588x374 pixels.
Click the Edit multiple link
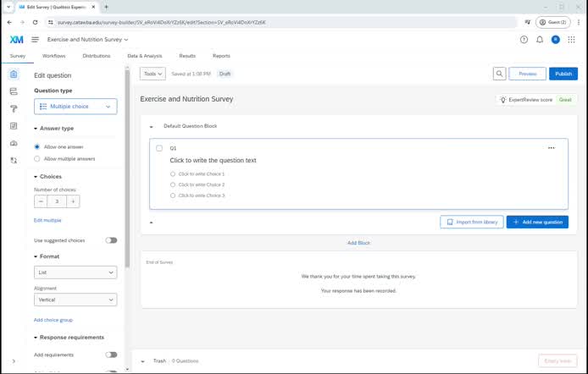pos(47,220)
